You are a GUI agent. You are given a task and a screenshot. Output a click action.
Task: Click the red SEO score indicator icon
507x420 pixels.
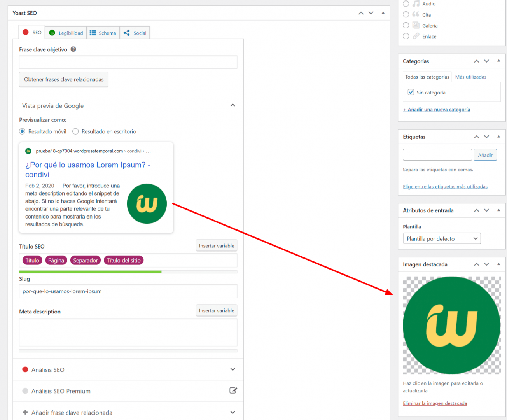click(26, 32)
